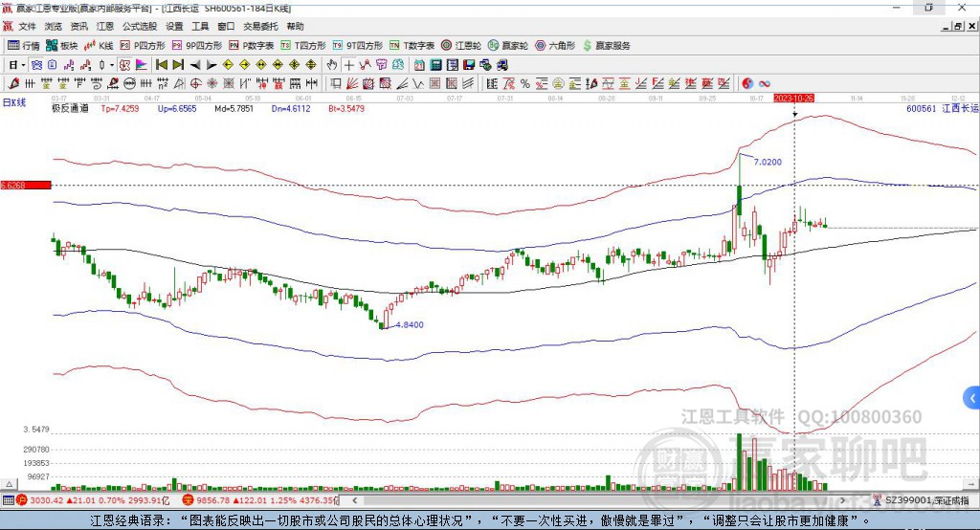The height and width of the screenshot is (530, 980).
Task: Open the 交易委托 menu
Action: click(x=260, y=26)
